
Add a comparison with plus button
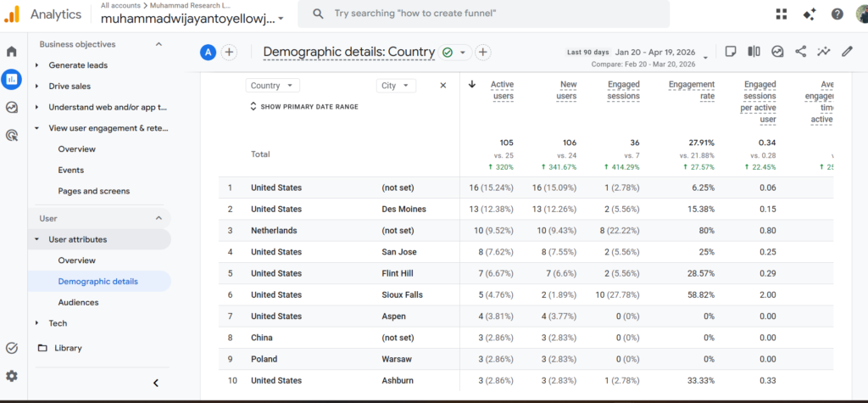(x=229, y=52)
